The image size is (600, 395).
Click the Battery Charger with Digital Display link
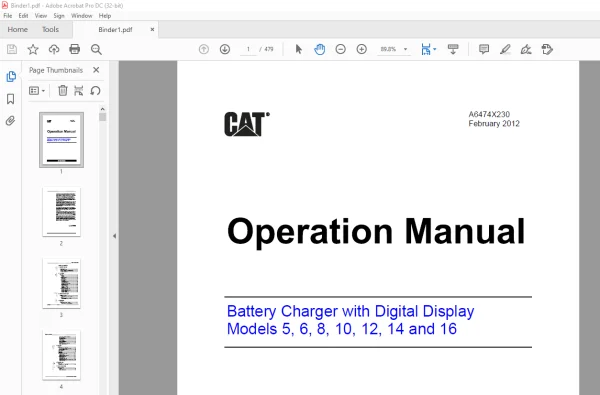point(350,311)
